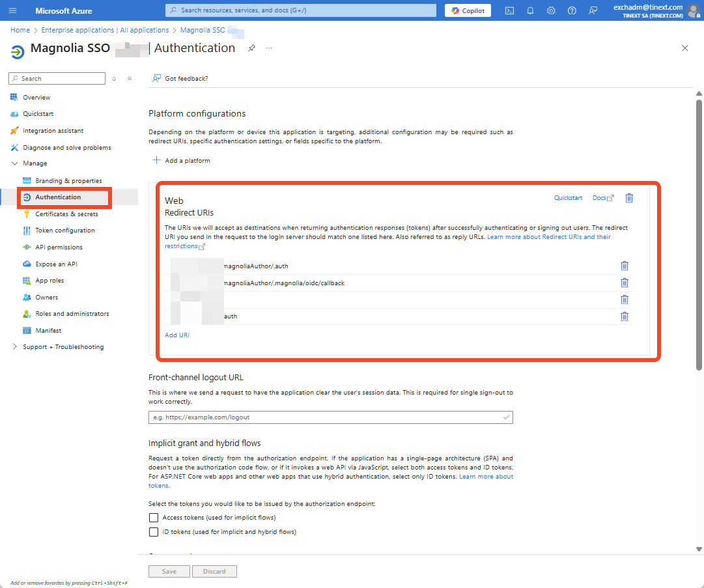Delete the blank third redirect URI row
The height and width of the screenshot is (588, 704).
624,300
